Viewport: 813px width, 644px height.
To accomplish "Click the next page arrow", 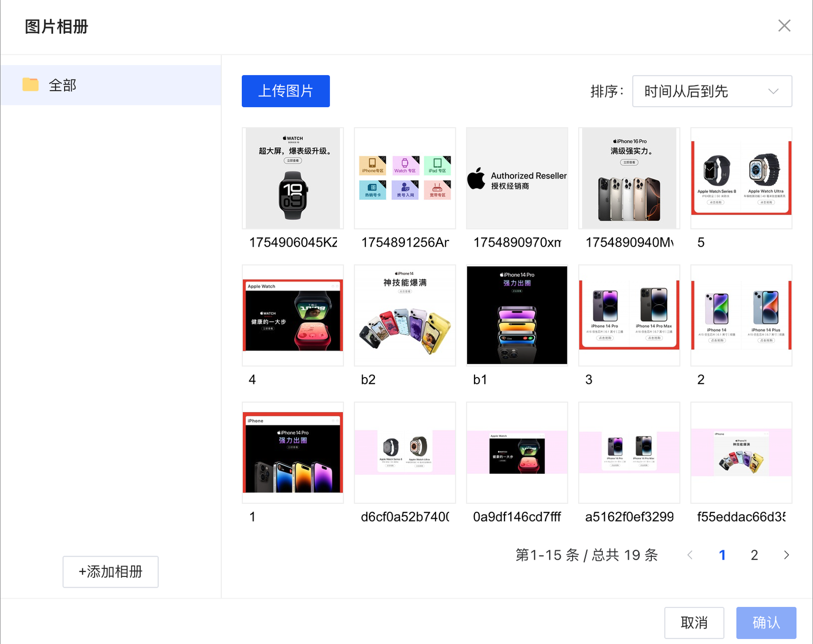I will click(x=786, y=555).
